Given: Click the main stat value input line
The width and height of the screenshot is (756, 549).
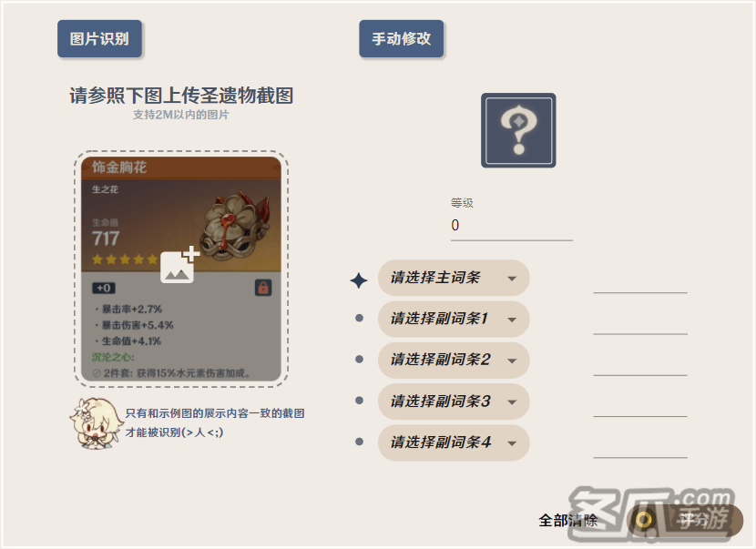Looking at the screenshot, I should pyautogui.click(x=640, y=282).
